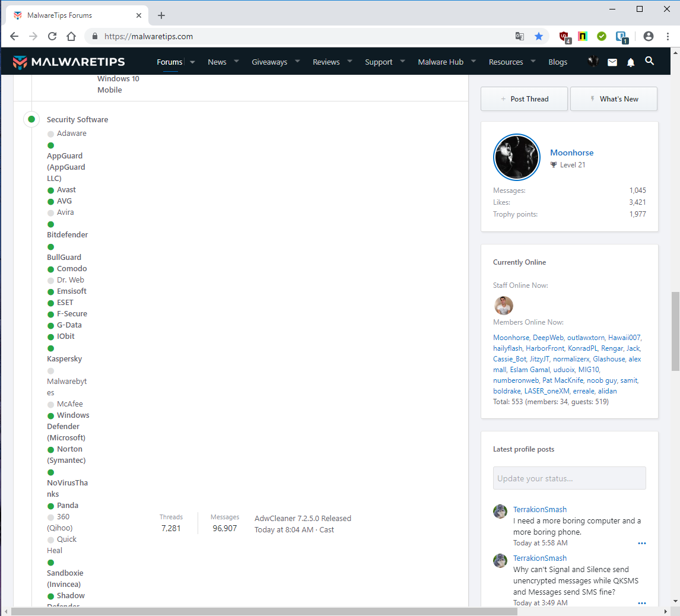Click the Security Software green node icon
The image size is (680, 616).
pyautogui.click(x=31, y=119)
